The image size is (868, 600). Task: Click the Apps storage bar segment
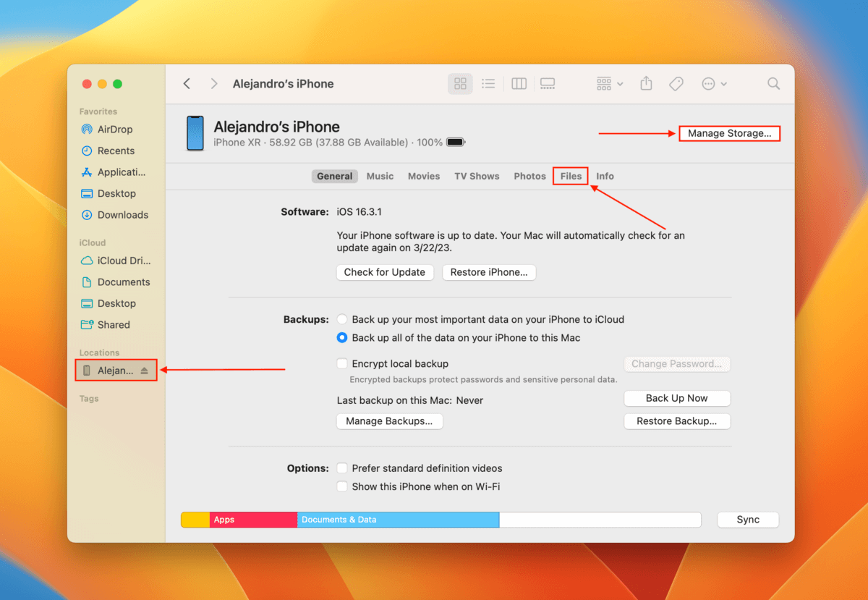click(253, 520)
